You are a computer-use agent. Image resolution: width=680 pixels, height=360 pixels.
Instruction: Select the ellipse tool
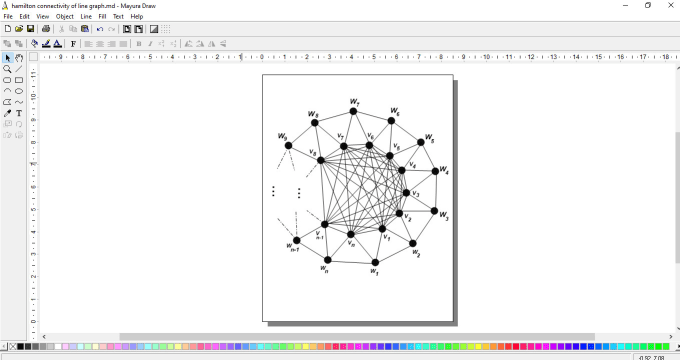coord(19,91)
